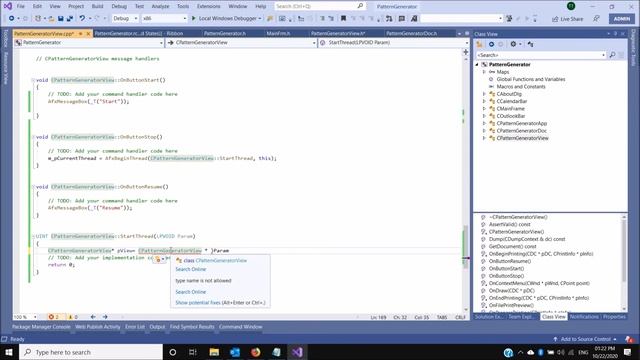This screenshot has height=360, width=640.
Task: Click the Live Share button
Action: tap(567, 19)
